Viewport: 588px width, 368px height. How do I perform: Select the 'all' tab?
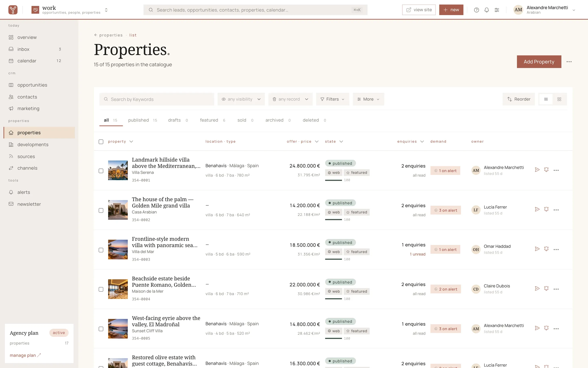111,120
